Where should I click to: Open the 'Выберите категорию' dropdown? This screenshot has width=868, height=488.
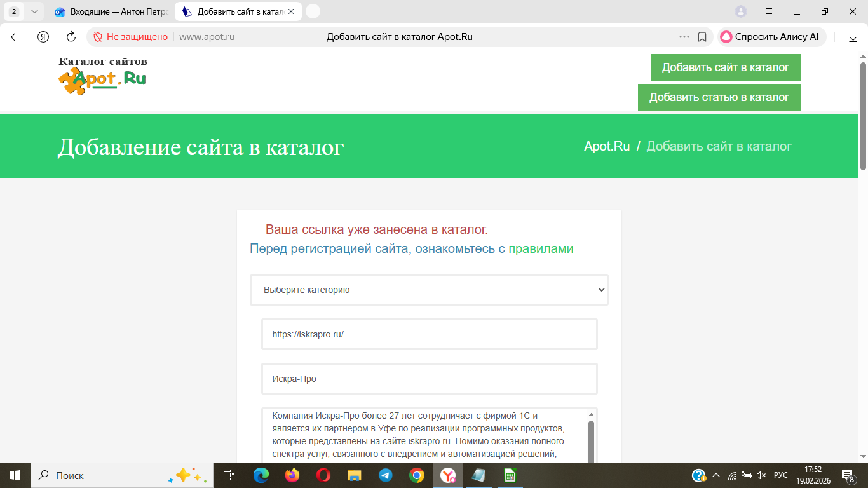(x=429, y=290)
